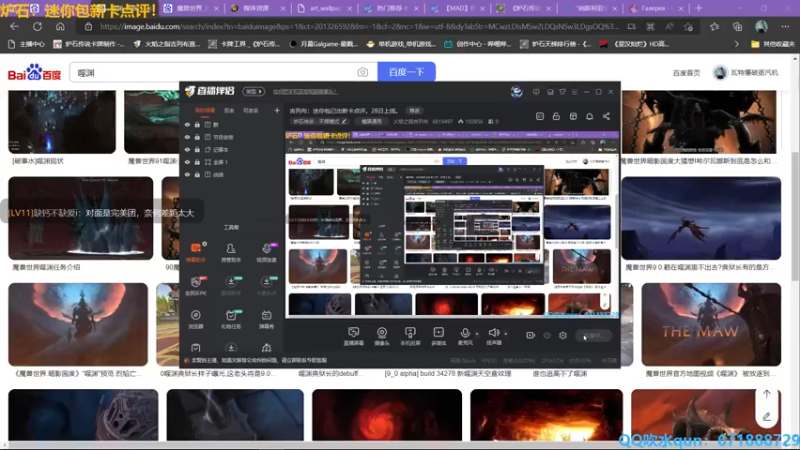Expand the speaker options arrow

(506, 334)
